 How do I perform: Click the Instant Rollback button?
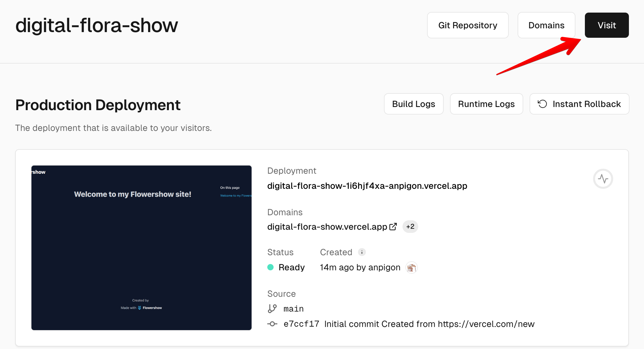pyautogui.click(x=579, y=104)
